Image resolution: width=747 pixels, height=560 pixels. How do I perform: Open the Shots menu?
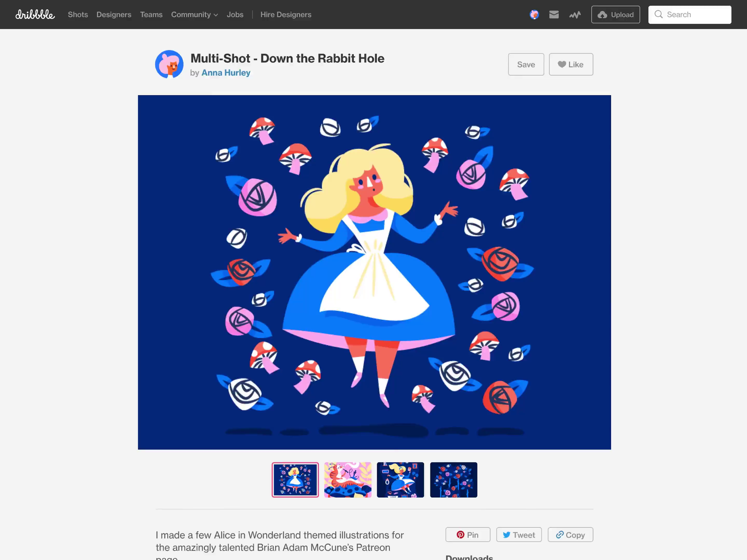(78, 14)
